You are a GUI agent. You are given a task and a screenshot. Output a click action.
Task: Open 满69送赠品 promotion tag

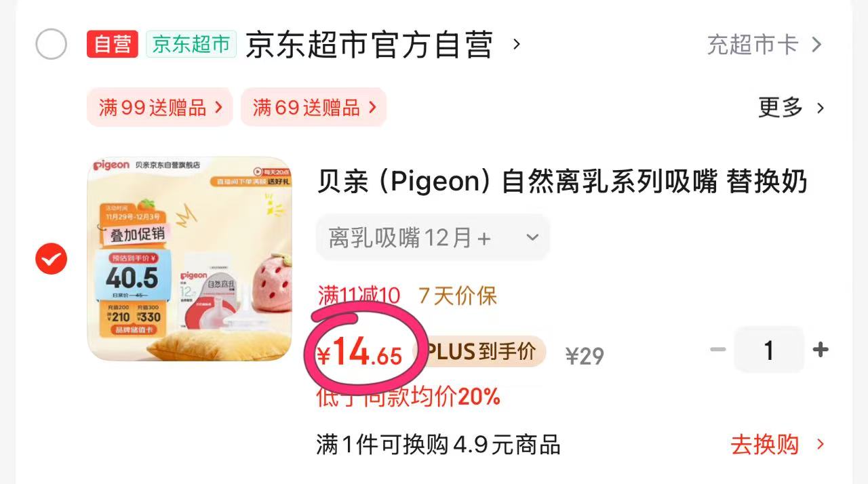(x=313, y=107)
